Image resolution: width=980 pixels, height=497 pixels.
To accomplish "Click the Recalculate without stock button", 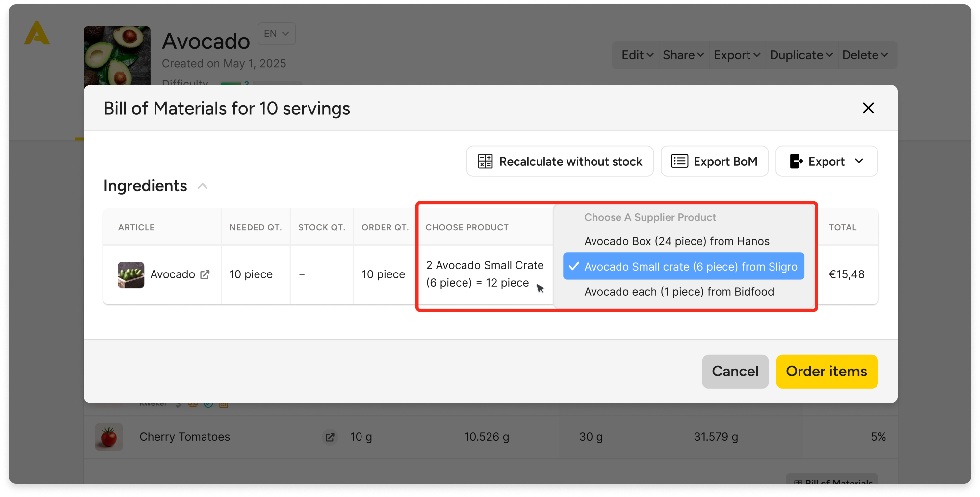I will (560, 161).
